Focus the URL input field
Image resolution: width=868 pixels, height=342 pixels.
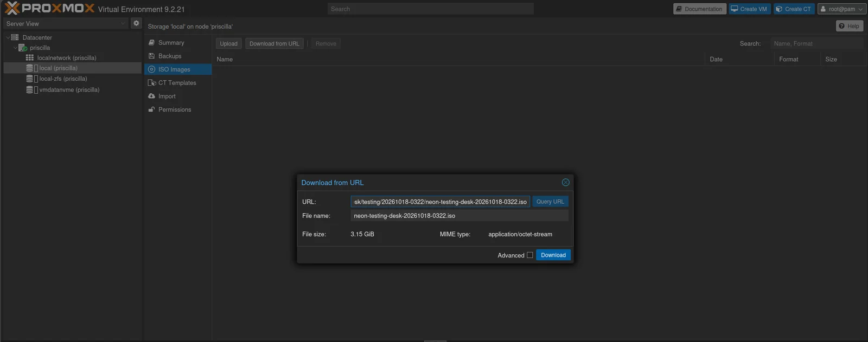click(x=440, y=202)
